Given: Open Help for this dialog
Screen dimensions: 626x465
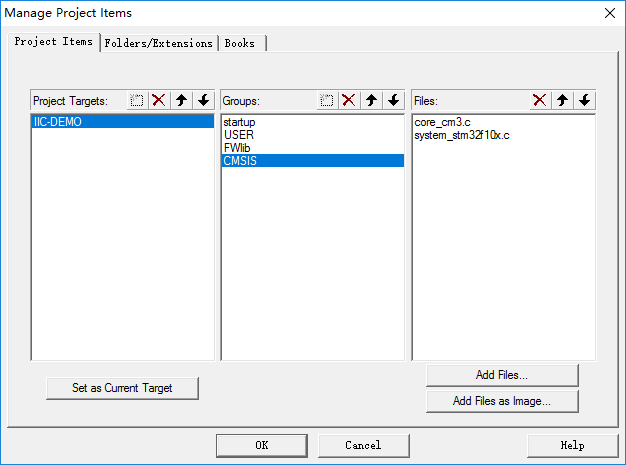Looking at the screenshot, I should pos(573,445).
